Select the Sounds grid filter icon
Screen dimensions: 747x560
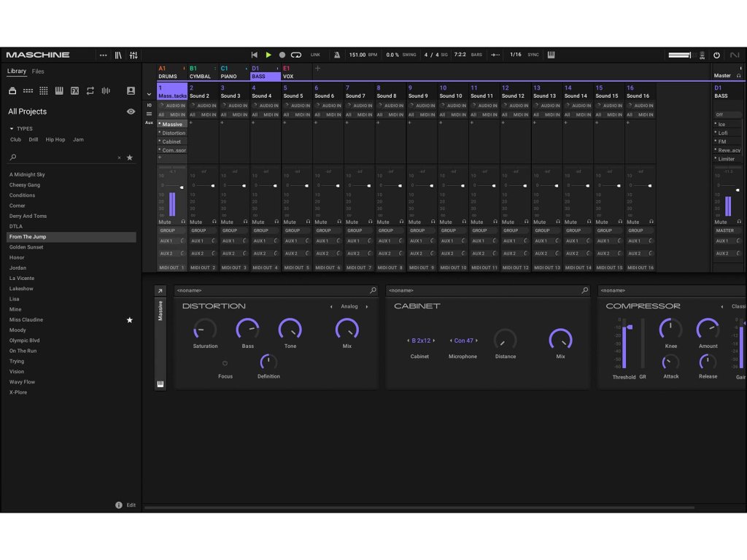point(43,90)
